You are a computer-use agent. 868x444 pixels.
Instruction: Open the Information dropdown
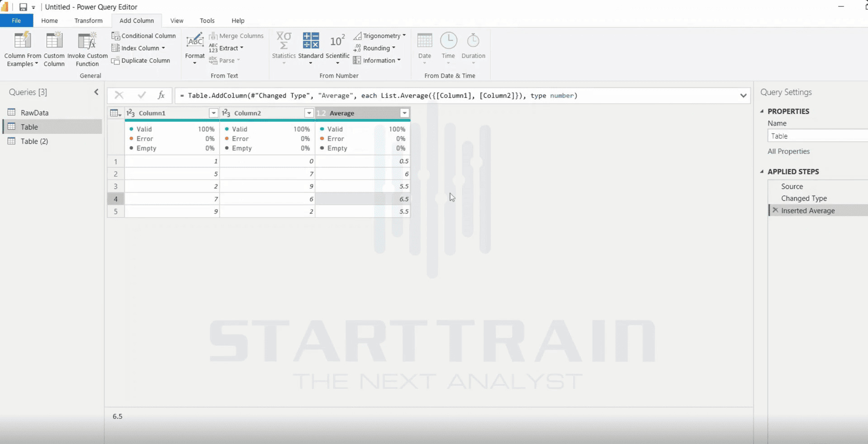(399, 60)
